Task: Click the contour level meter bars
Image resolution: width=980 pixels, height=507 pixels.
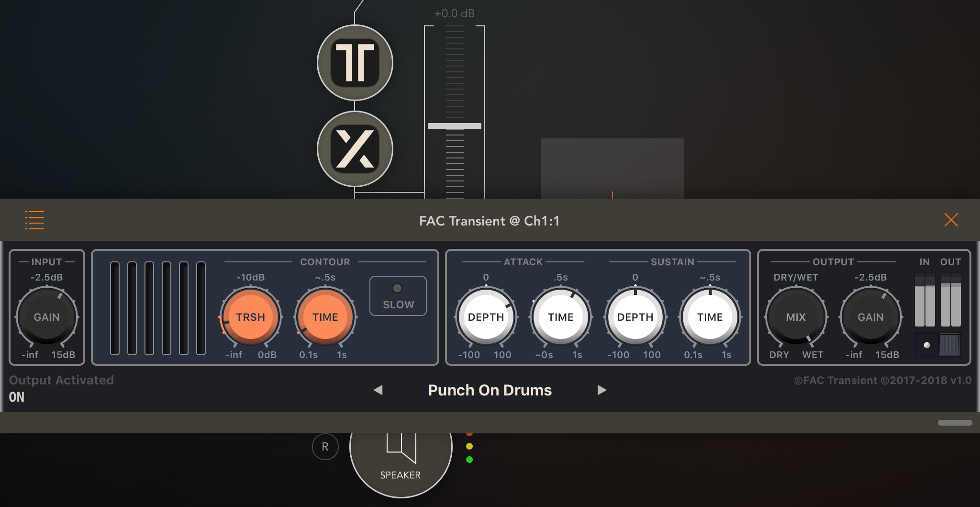Action: coord(158,308)
